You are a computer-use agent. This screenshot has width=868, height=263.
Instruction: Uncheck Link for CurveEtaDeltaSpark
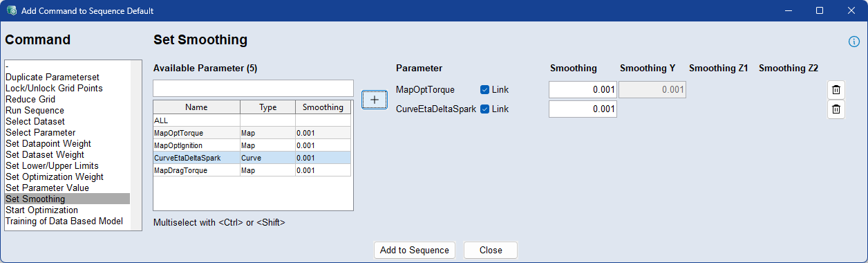[484, 109]
